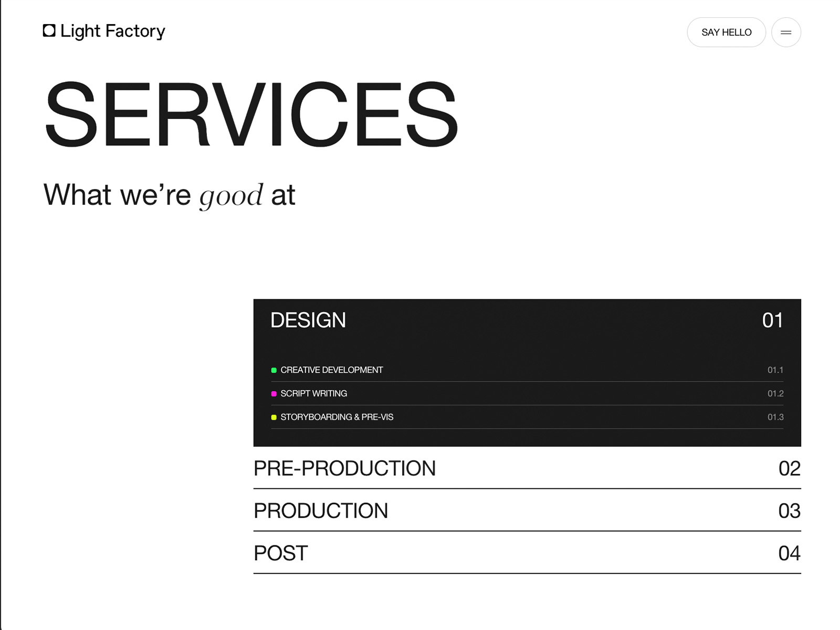
Task: Click the 01.1 index label
Action: 775,370
